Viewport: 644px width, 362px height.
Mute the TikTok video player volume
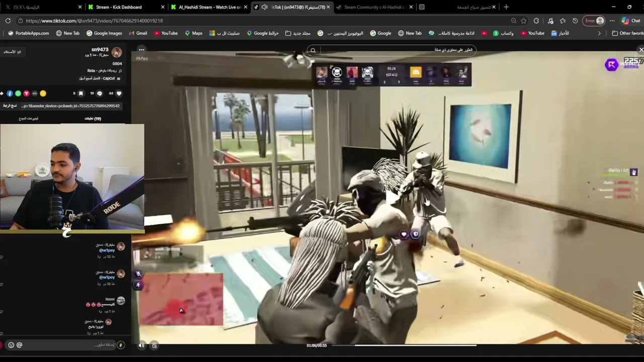(x=141, y=345)
